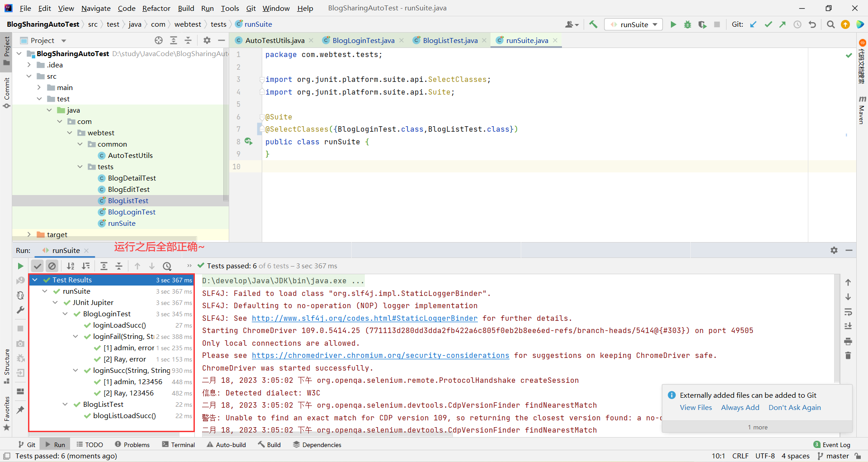Screen dimensions: 868x462
Task: Collapse BlogLoginTest in test results
Action: [65, 314]
